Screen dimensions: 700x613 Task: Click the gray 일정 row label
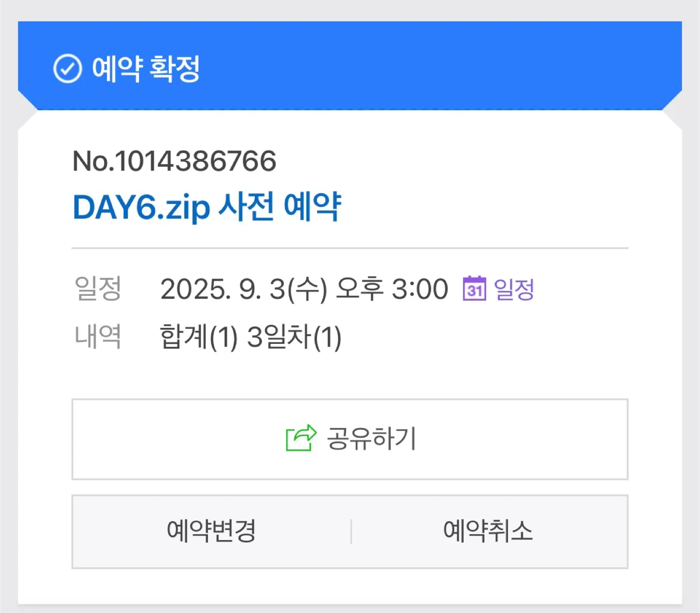tap(98, 289)
